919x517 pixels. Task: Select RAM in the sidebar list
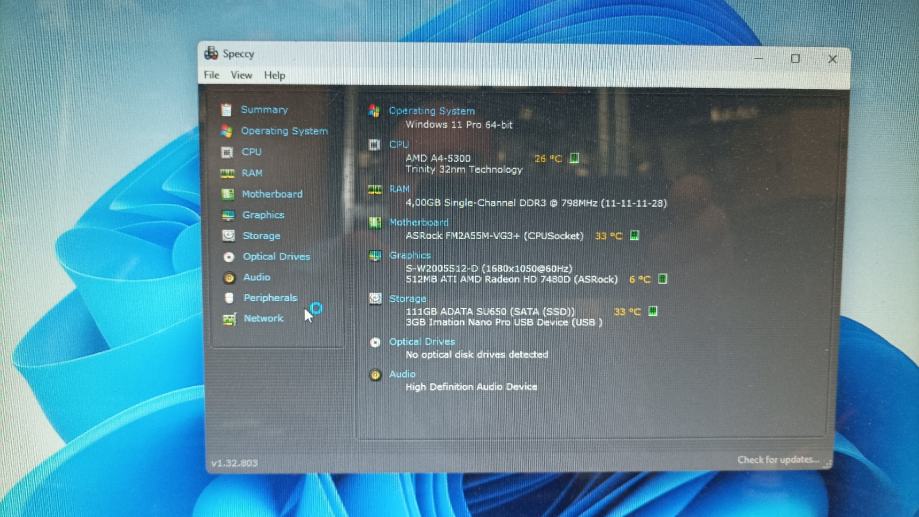coord(252,173)
